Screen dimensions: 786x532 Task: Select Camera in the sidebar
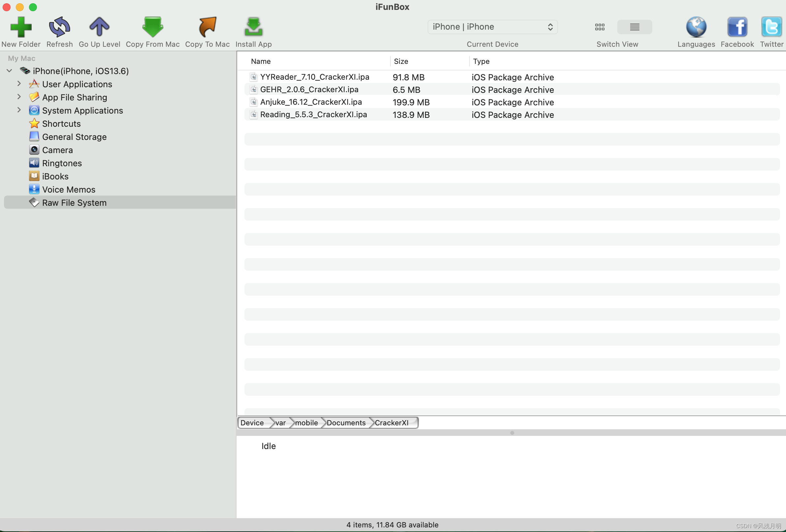[x=57, y=150]
